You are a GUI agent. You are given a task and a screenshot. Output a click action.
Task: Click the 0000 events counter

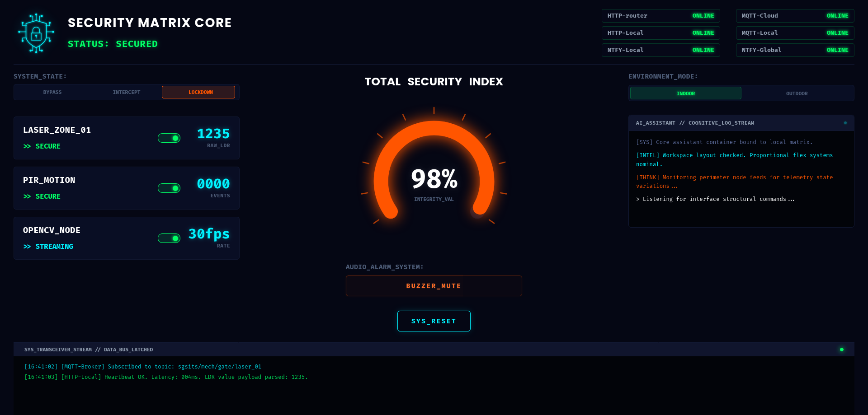point(213,184)
